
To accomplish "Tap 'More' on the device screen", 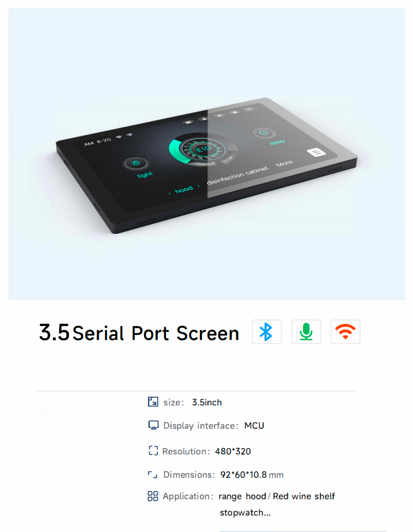I will [x=284, y=163].
